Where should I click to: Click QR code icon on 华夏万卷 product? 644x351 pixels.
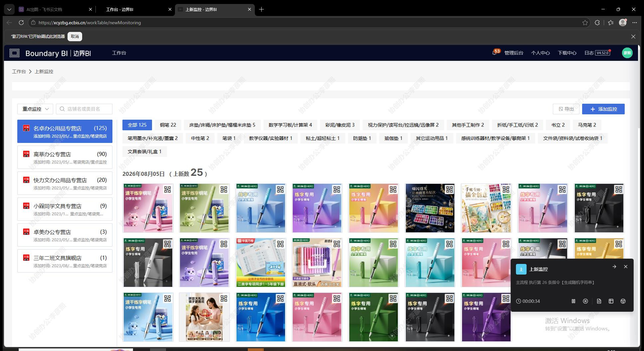tap(280, 244)
